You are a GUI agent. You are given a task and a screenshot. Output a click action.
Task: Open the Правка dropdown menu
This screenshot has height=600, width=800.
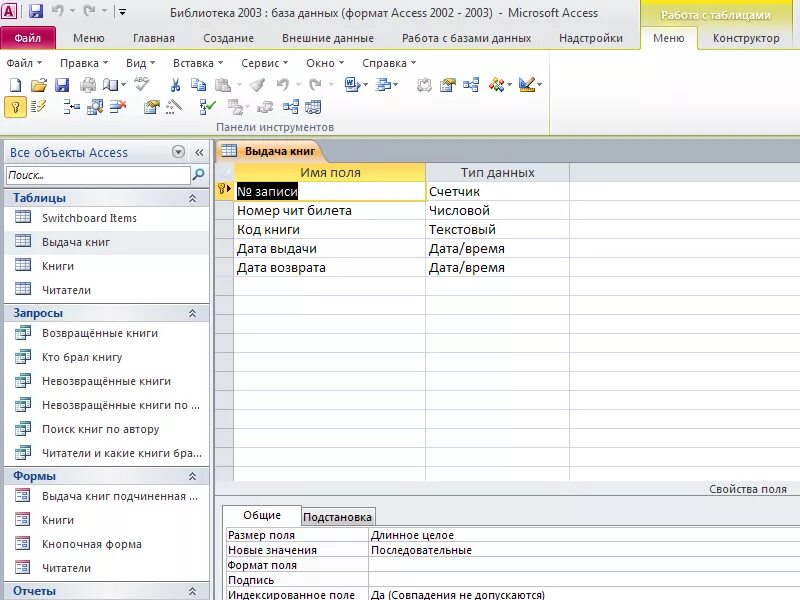[x=84, y=63]
